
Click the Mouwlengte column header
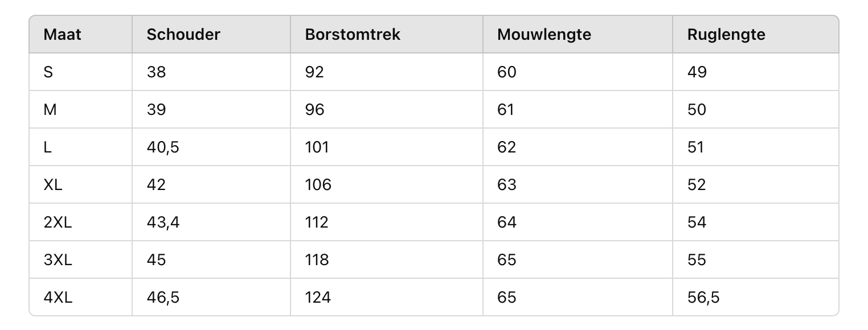coord(578,34)
